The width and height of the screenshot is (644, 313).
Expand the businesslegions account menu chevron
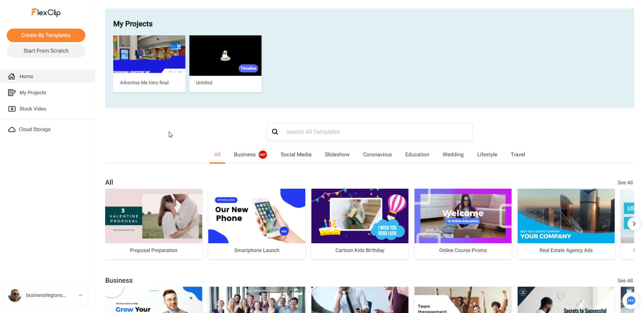pyautogui.click(x=81, y=295)
